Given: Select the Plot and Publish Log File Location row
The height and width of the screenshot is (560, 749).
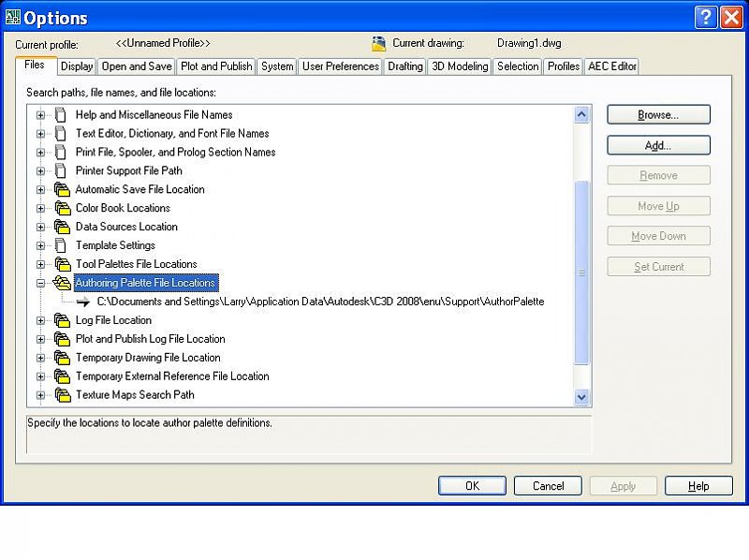Looking at the screenshot, I should [x=150, y=339].
